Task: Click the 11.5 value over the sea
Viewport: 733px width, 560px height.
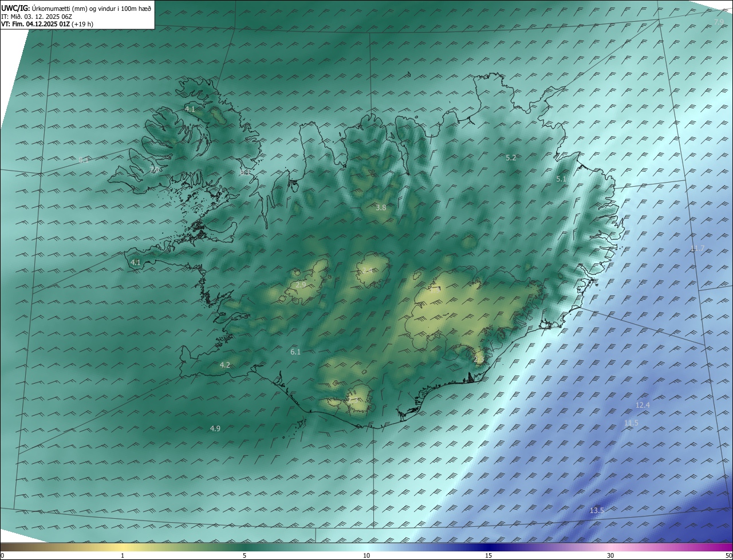Action: (x=631, y=423)
